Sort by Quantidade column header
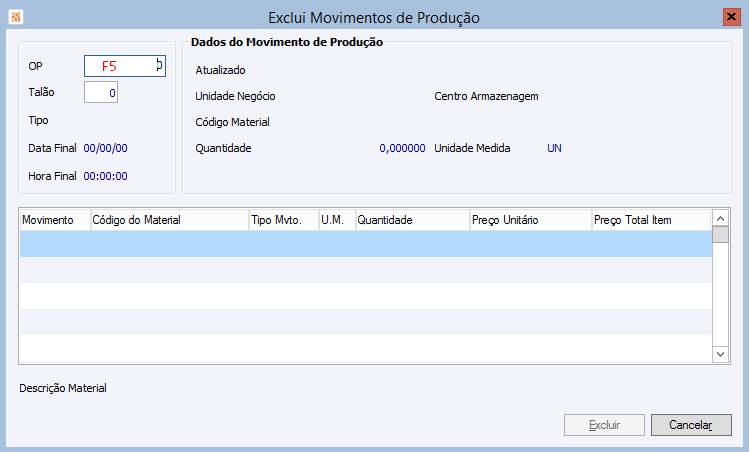Image resolution: width=749 pixels, height=452 pixels. [410, 219]
